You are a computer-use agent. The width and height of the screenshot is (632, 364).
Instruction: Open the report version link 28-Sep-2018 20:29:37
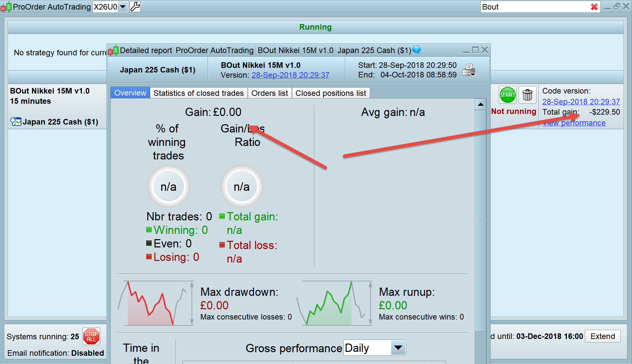[x=291, y=75]
